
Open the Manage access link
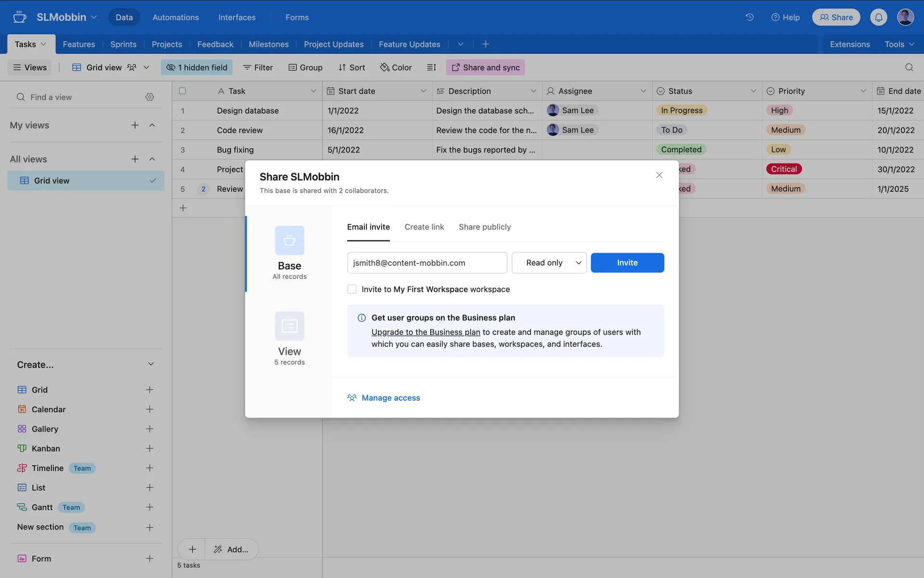[390, 398]
